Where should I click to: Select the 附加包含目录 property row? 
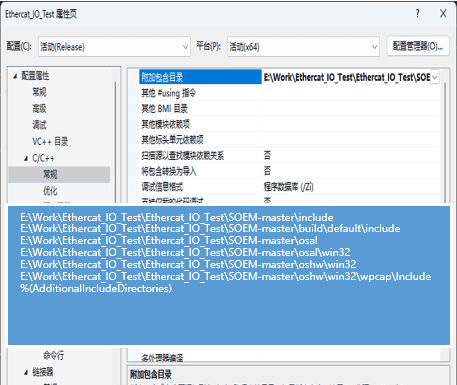[289, 77]
